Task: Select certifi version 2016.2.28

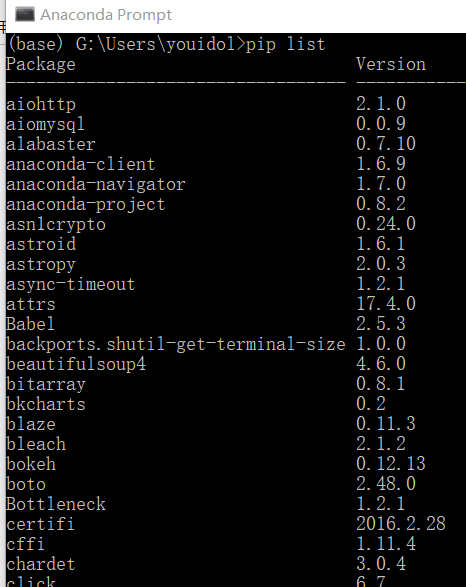Action: pyautogui.click(x=401, y=523)
